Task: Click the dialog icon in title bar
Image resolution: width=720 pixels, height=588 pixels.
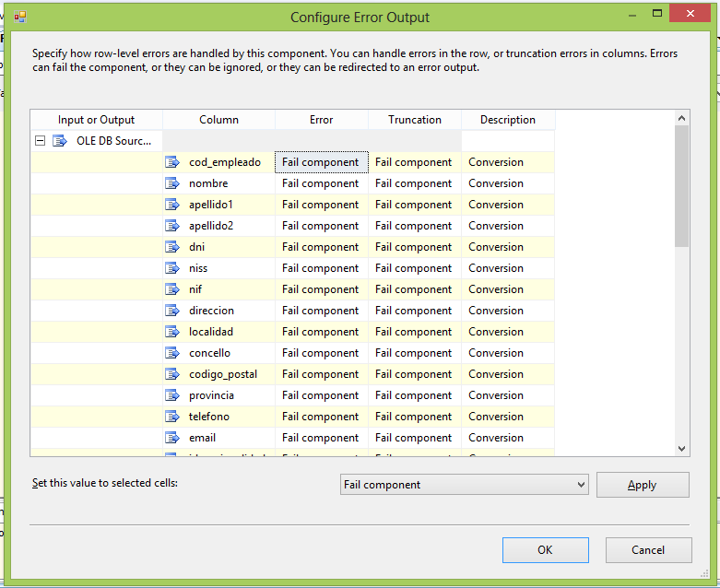Action: (20, 17)
